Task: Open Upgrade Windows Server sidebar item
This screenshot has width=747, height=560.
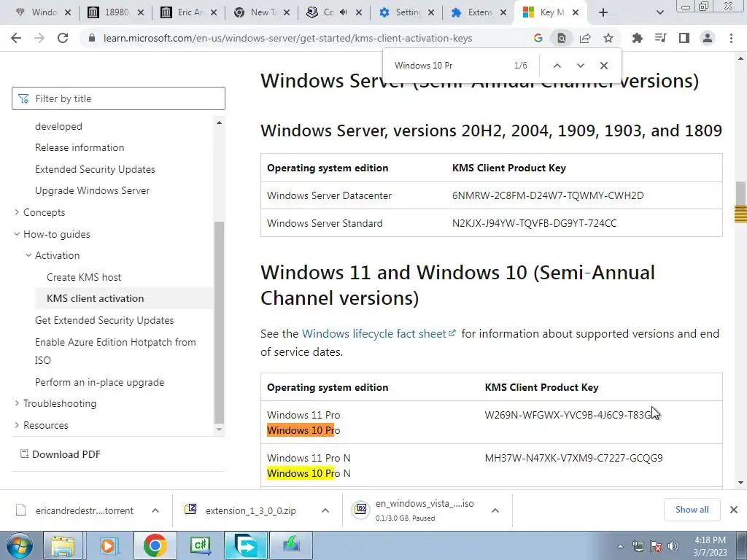Action: tap(93, 190)
